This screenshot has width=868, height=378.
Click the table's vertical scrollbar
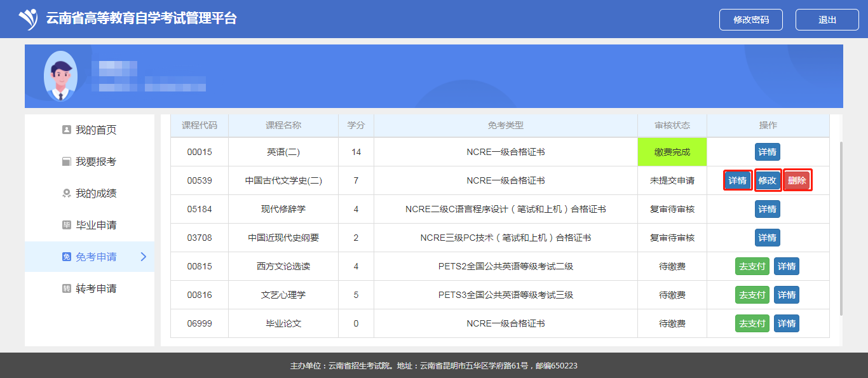pyautogui.click(x=841, y=229)
